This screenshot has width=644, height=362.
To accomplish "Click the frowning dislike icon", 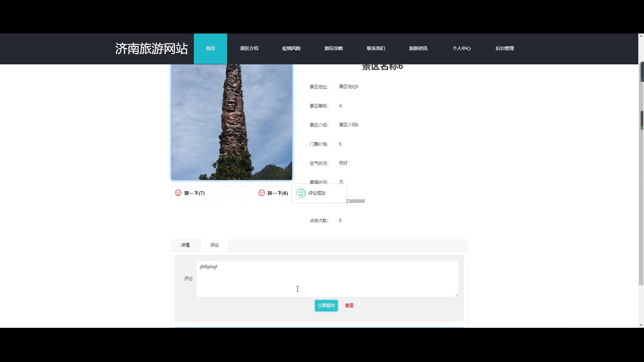I will tap(262, 193).
